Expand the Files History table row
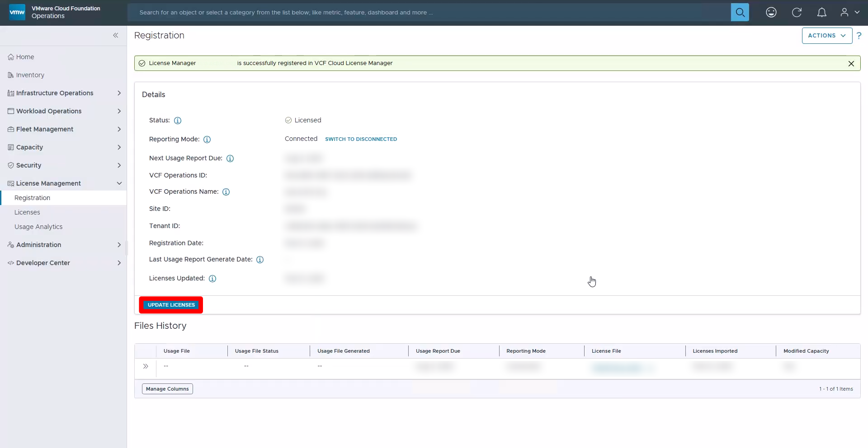868x448 pixels. tap(146, 366)
